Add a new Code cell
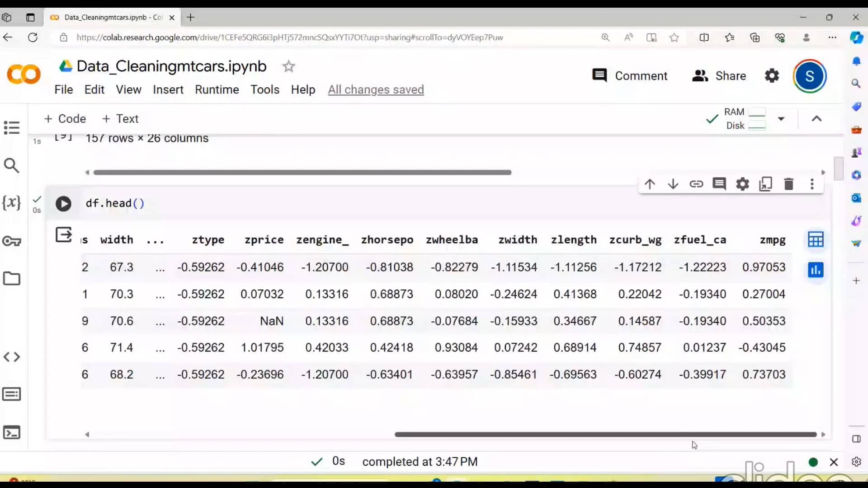The height and width of the screenshot is (488, 868). tap(65, 118)
